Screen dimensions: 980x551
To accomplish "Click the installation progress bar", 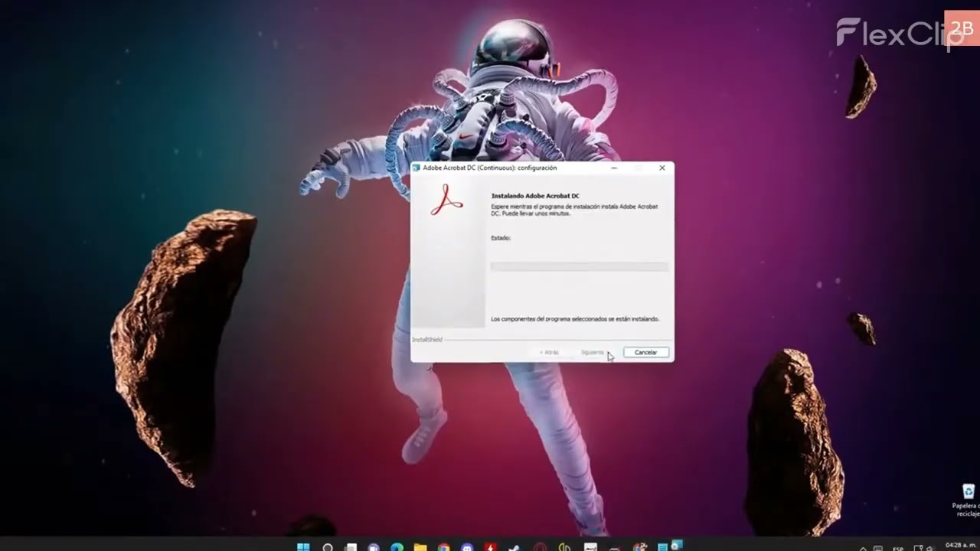I will coord(579,266).
